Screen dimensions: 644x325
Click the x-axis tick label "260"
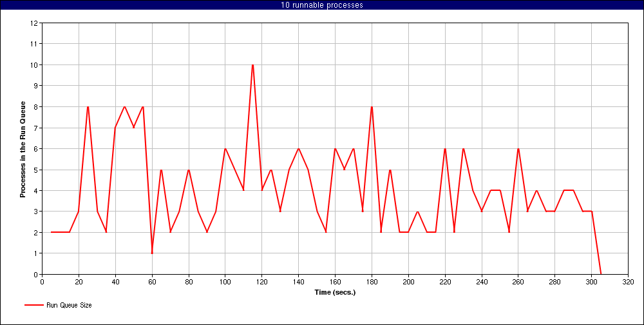[518, 281]
